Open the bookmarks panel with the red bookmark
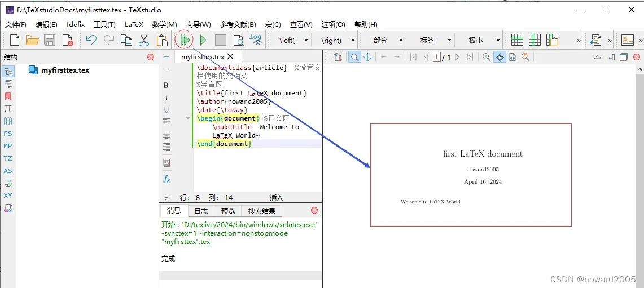 coord(8,96)
